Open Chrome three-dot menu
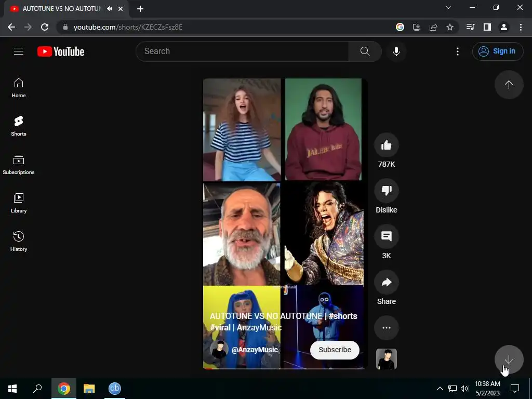This screenshot has width=532, height=399. [x=521, y=27]
